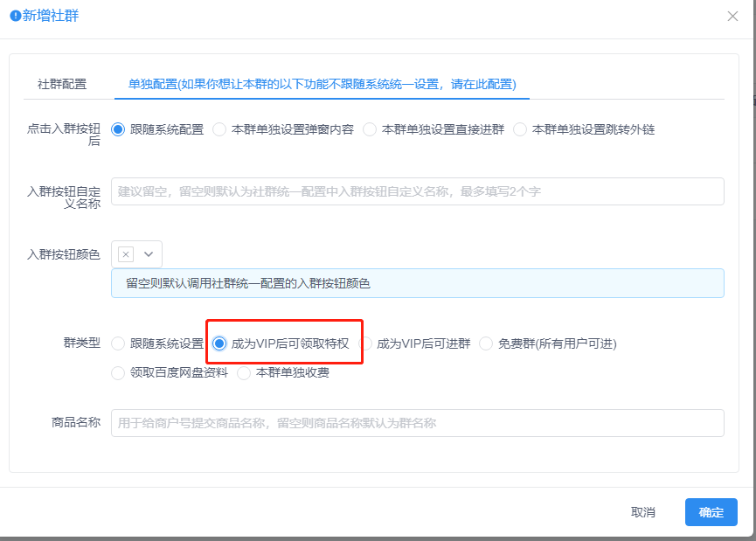The width and height of the screenshot is (756, 541).
Task: Select the 单独配置 tab
Action: (323, 84)
